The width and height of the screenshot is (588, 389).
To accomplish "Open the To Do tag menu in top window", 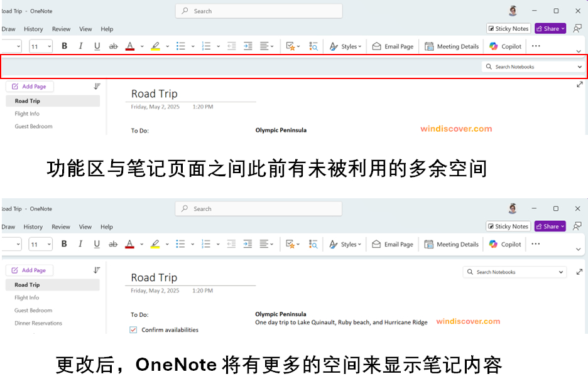I will click(293, 46).
